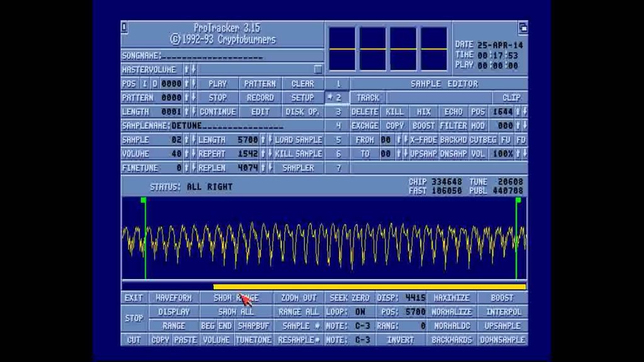
Task: Open edit-op screen 5
Action: tap(338, 140)
